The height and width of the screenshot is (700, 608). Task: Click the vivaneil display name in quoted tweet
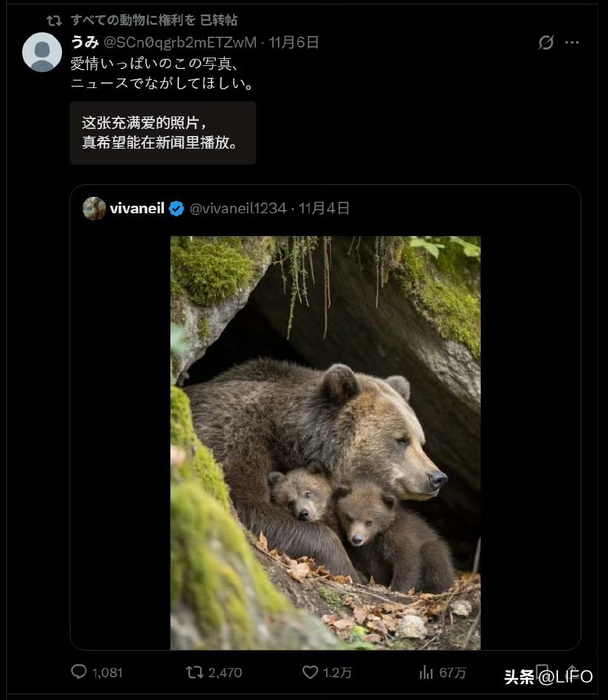click(137, 208)
